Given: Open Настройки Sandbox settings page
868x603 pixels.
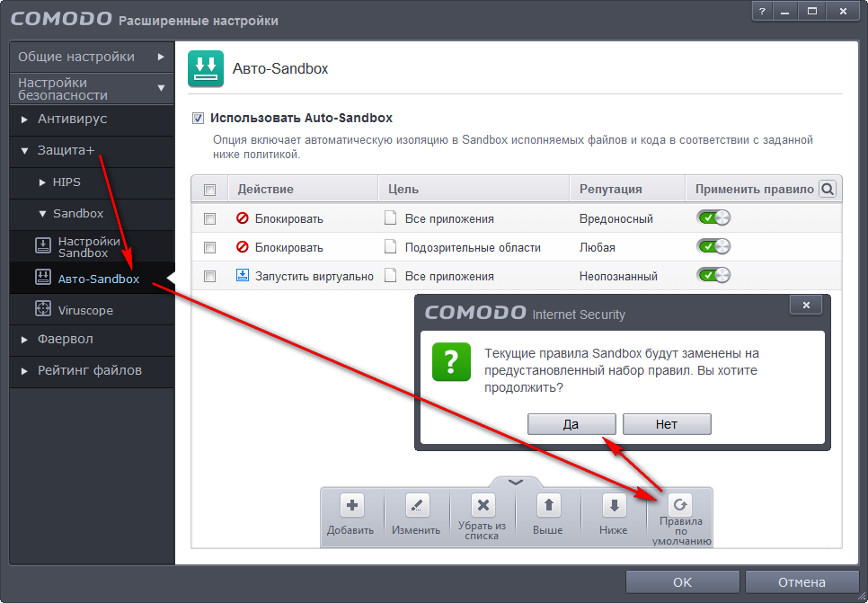Looking at the screenshot, I should [x=92, y=246].
